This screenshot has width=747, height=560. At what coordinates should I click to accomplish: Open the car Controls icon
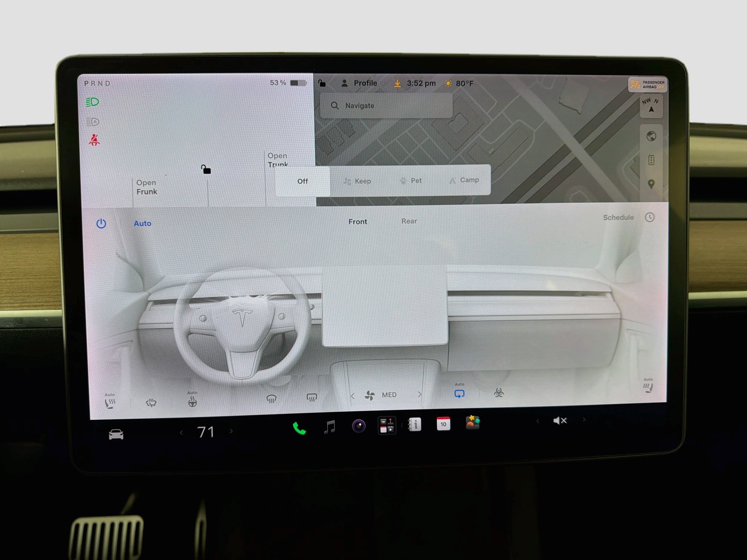coord(116,434)
